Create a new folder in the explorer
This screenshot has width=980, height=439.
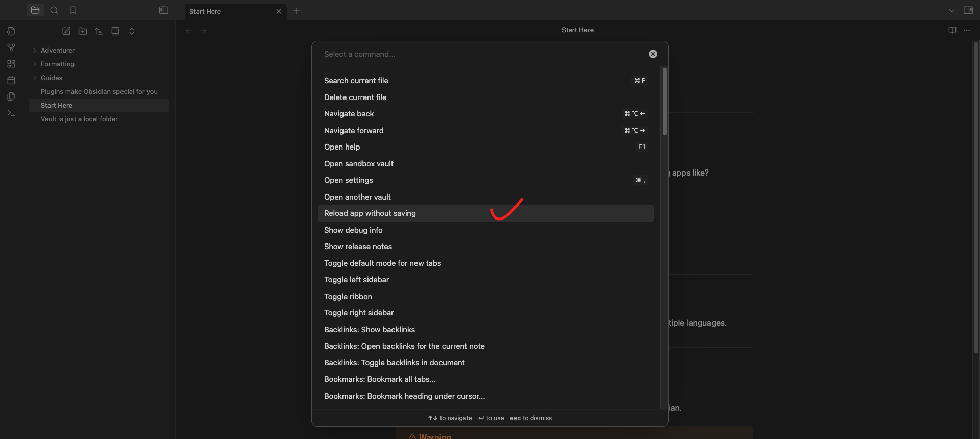83,31
